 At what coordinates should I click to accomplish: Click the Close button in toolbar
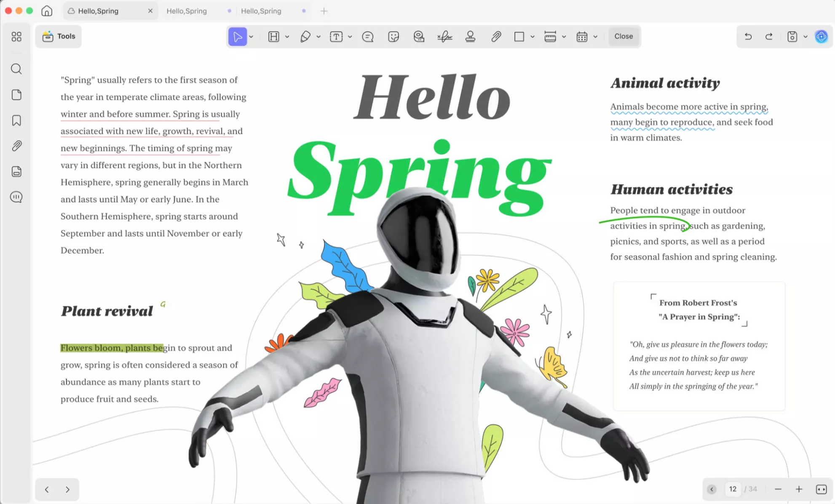tap(623, 36)
